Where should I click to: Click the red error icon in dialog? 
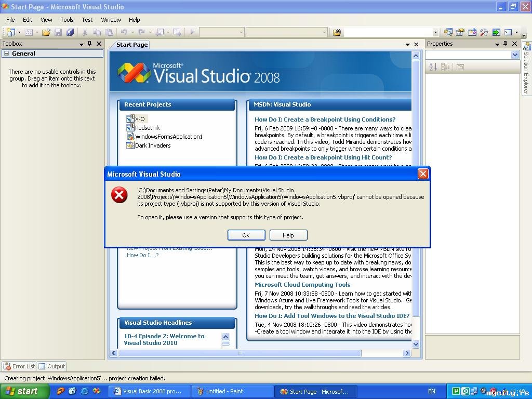(x=119, y=195)
